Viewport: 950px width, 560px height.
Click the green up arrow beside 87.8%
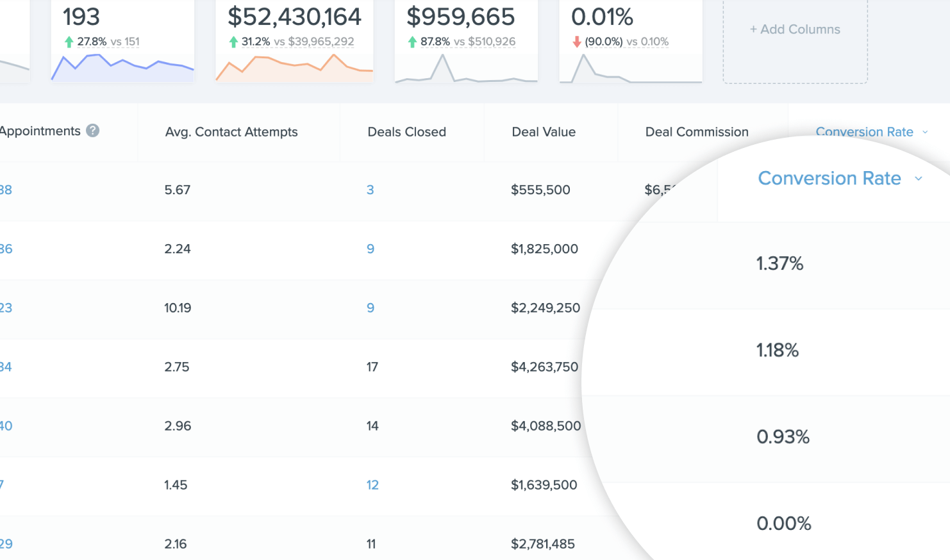(x=412, y=42)
